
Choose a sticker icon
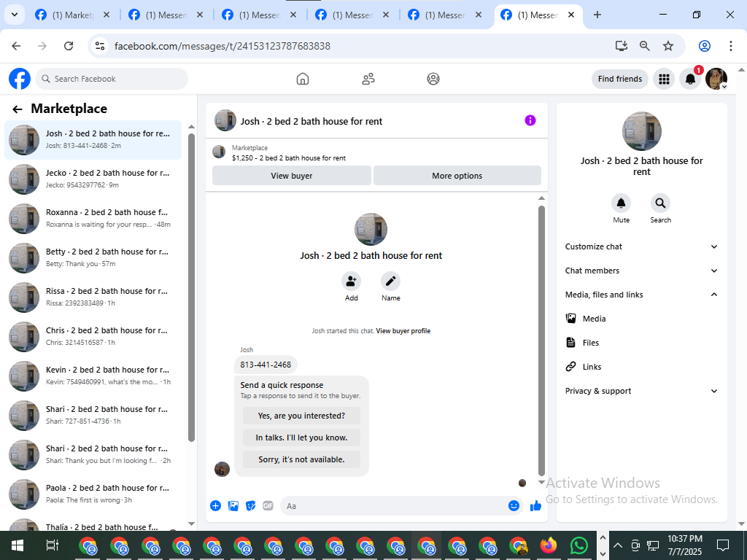[x=251, y=506]
